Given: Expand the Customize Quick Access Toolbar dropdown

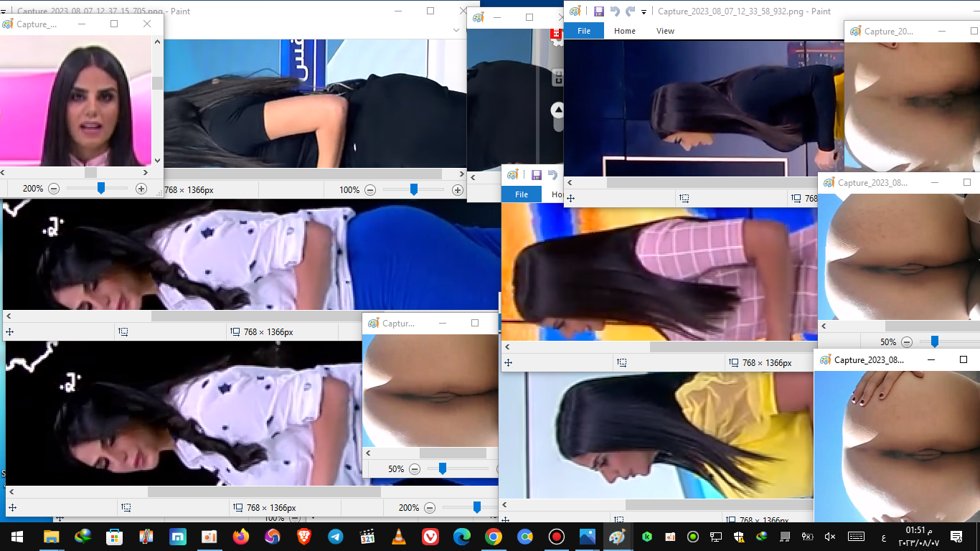Looking at the screenshot, I should (x=644, y=11).
